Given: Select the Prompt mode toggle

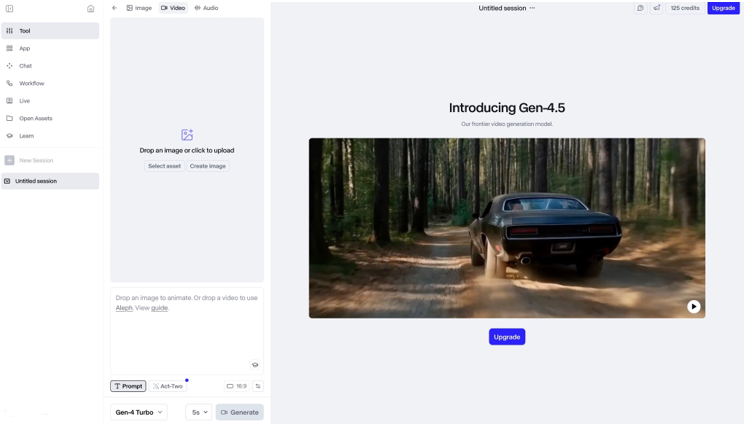Looking at the screenshot, I should (128, 386).
